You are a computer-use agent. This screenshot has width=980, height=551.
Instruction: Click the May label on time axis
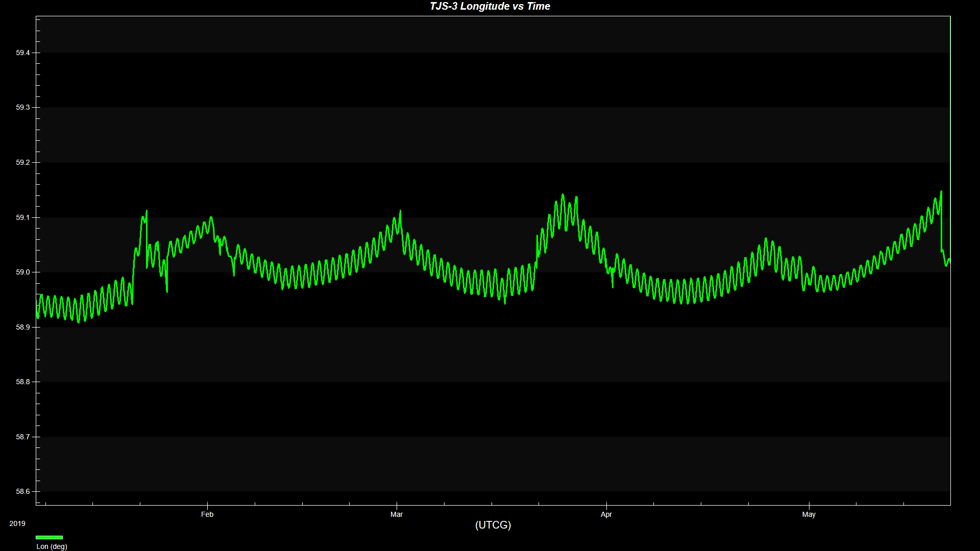tap(808, 514)
